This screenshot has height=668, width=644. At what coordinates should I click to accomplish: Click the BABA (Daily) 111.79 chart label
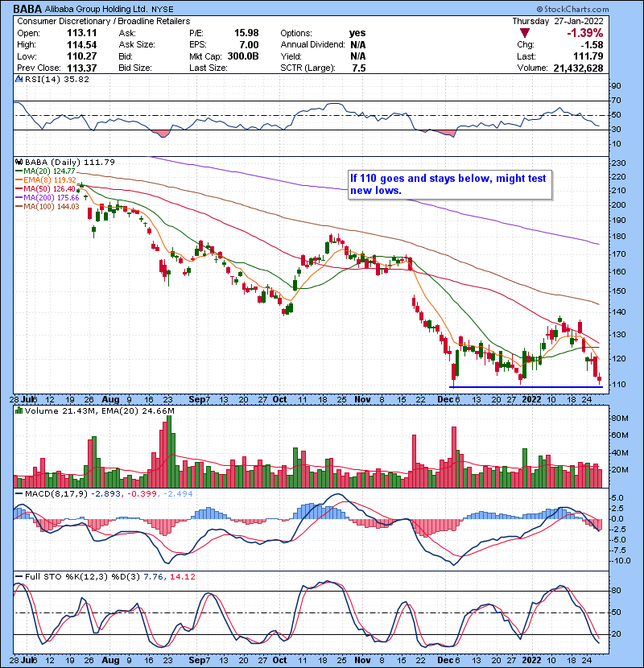70,162
